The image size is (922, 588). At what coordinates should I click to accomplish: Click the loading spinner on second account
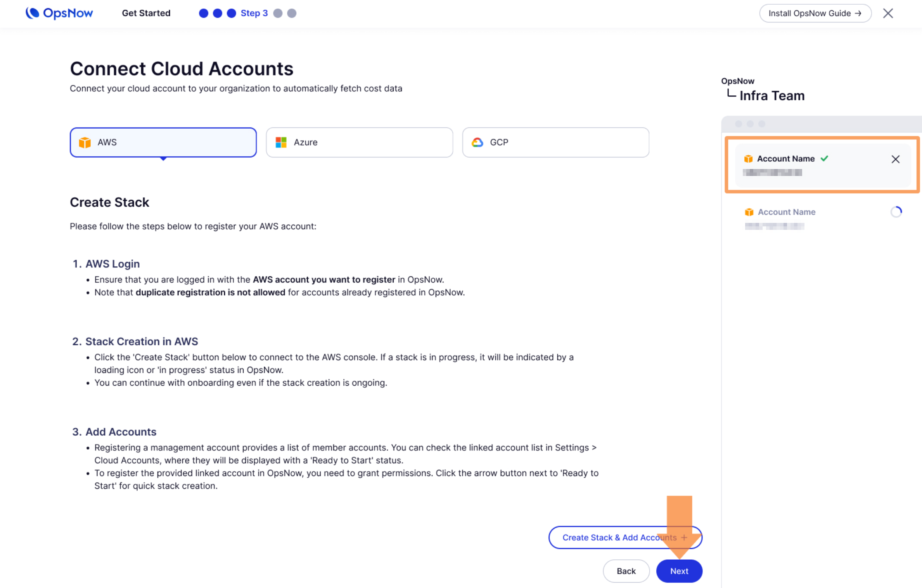[896, 212]
